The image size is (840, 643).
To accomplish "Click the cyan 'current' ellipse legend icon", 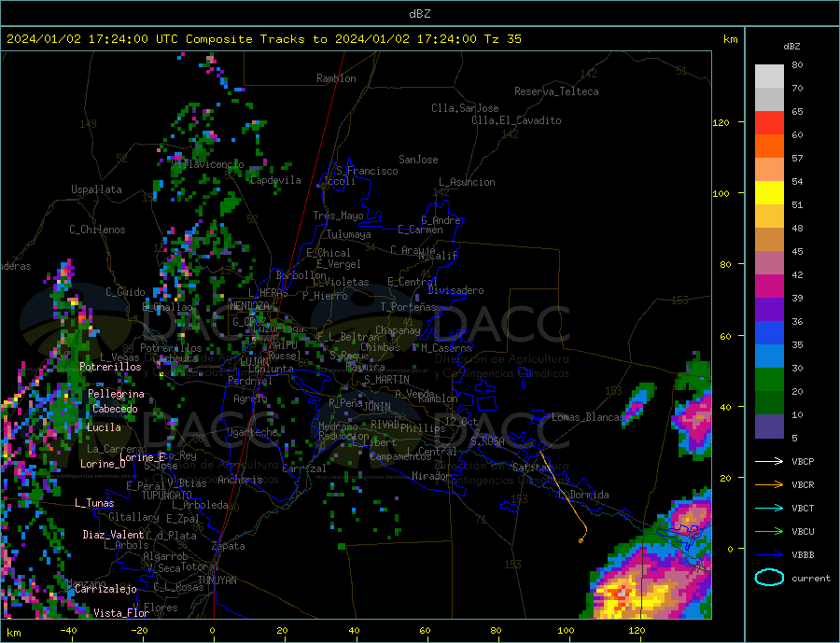I will [x=769, y=578].
